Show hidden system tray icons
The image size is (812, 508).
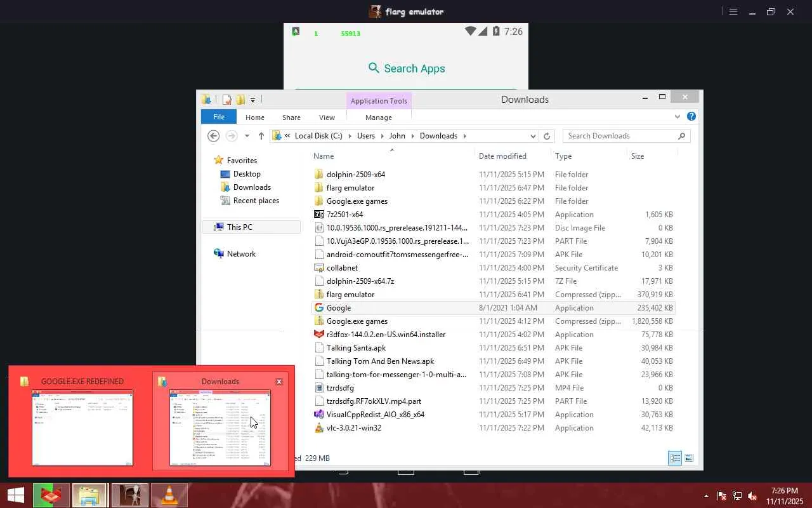point(706,496)
